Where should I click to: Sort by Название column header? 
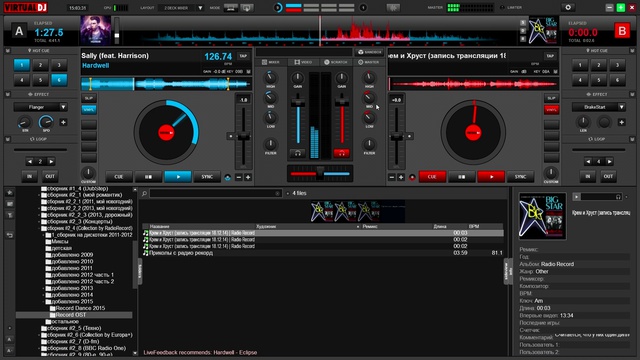pyautogui.click(x=160, y=226)
